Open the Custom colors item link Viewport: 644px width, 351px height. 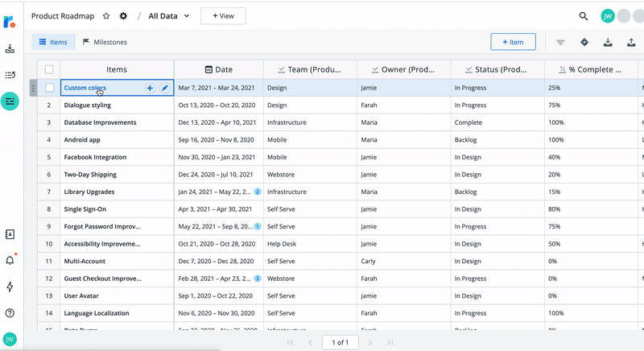[x=85, y=88]
